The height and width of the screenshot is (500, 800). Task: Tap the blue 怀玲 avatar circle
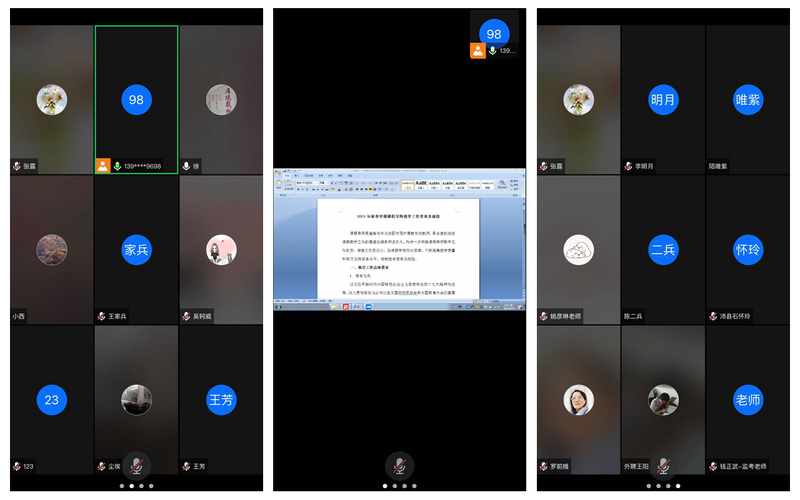point(747,249)
